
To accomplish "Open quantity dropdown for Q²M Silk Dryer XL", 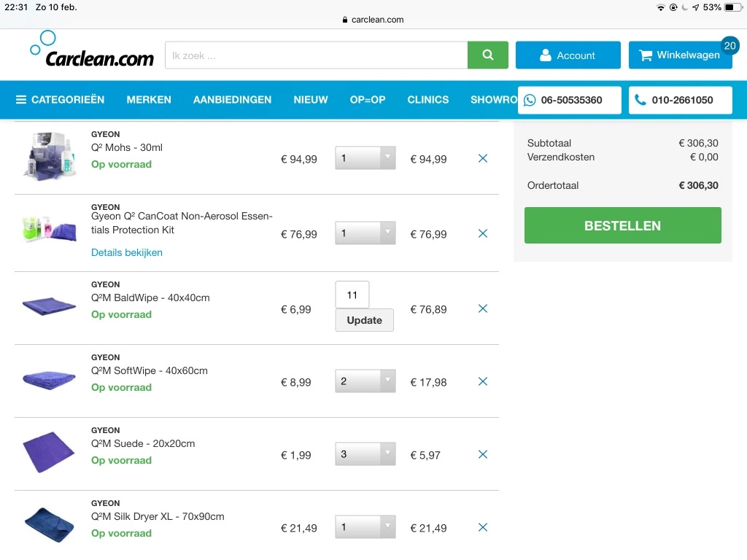I will (x=365, y=526).
